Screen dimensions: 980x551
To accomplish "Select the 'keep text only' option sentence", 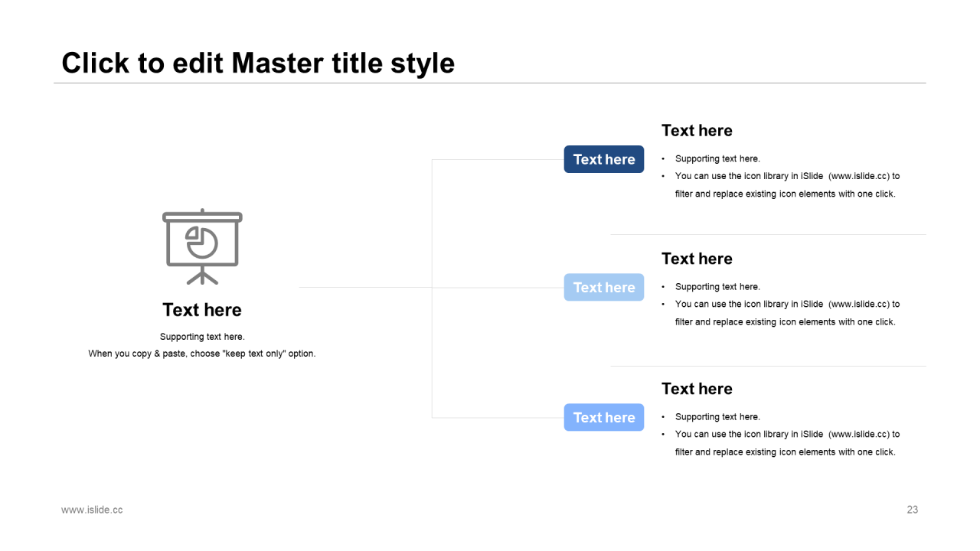I will pos(202,354).
